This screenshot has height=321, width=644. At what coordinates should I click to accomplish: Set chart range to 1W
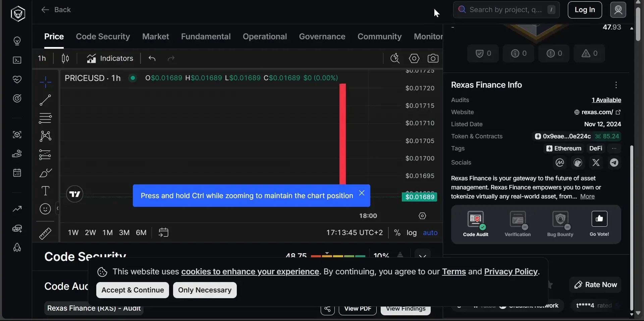tap(73, 233)
